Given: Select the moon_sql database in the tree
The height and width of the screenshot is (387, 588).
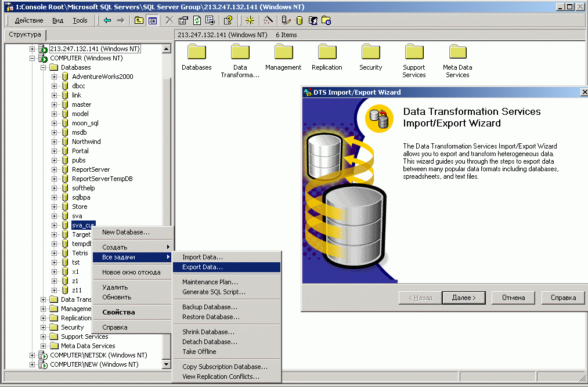Looking at the screenshot, I should tap(85, 123).
